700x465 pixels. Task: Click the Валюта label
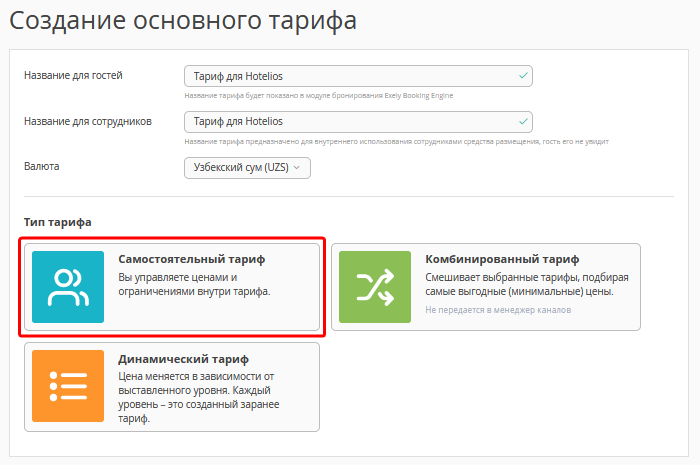(x=42, y=166)
